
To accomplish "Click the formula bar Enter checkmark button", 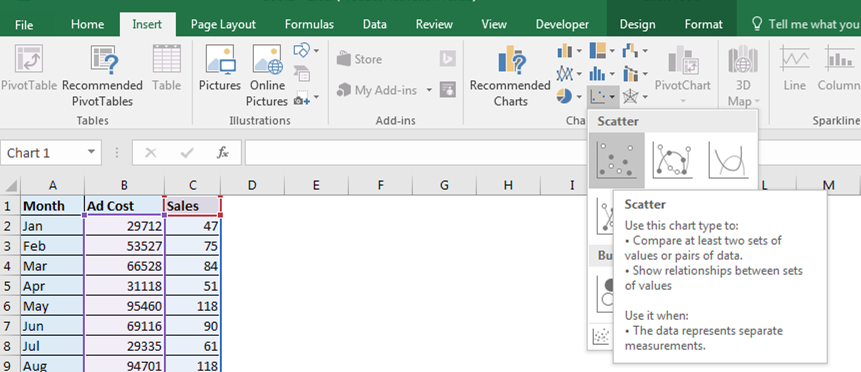I will click(187, 153).
